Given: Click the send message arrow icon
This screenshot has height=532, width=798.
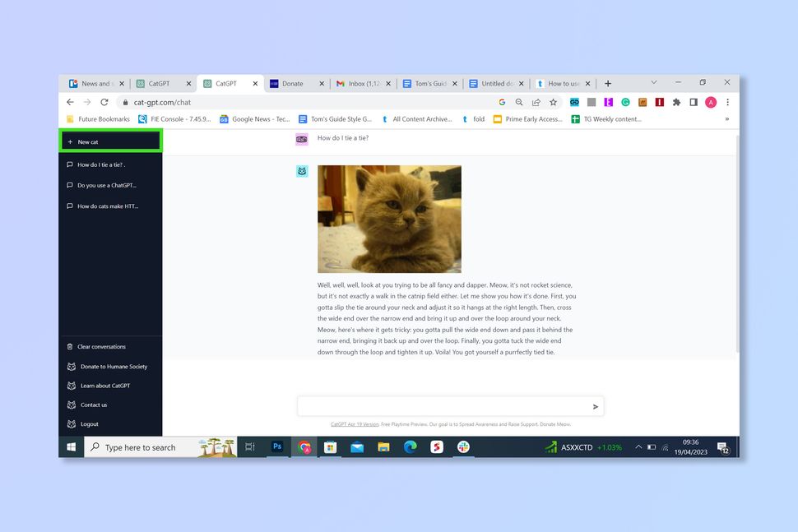Looking at the screenshot, I should tap(596, 405).
